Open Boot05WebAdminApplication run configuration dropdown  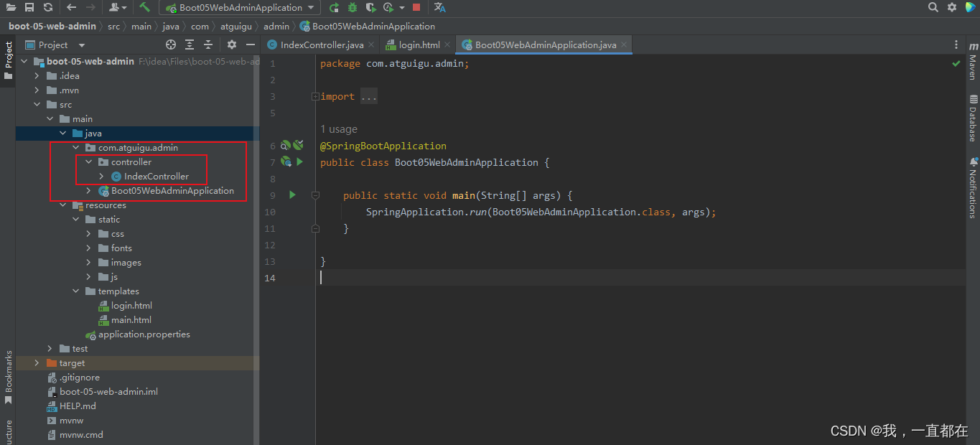click(240, 7)
